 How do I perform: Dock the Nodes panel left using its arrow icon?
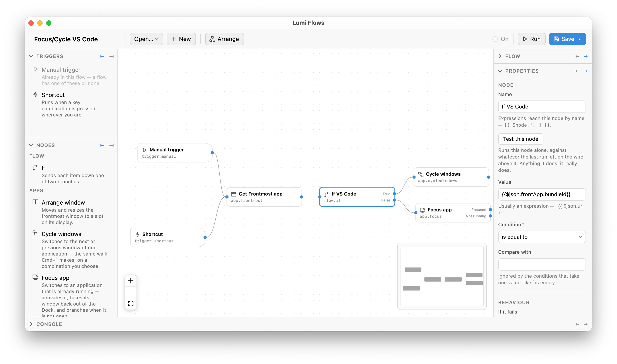point(102,145)
